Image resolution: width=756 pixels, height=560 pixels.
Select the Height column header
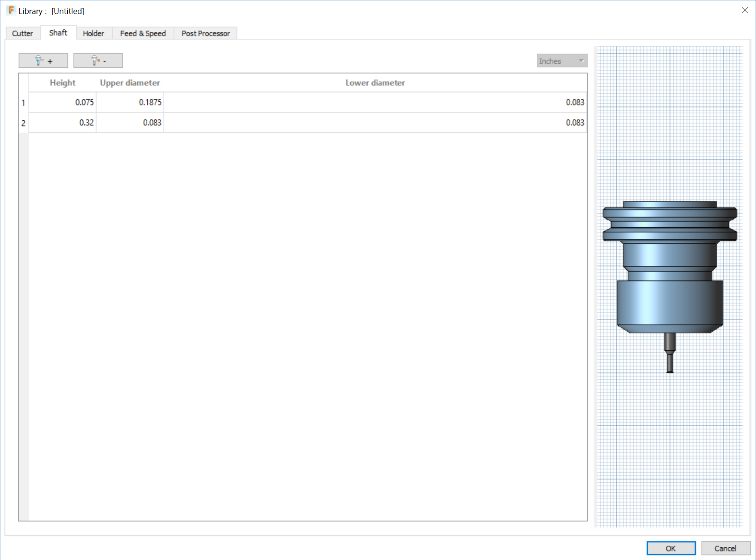[63, 82]
